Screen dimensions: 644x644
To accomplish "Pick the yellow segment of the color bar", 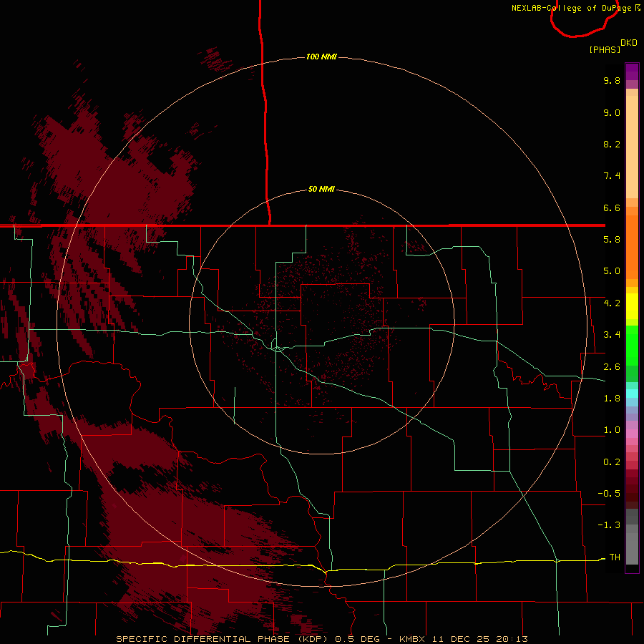I will 632,306.
